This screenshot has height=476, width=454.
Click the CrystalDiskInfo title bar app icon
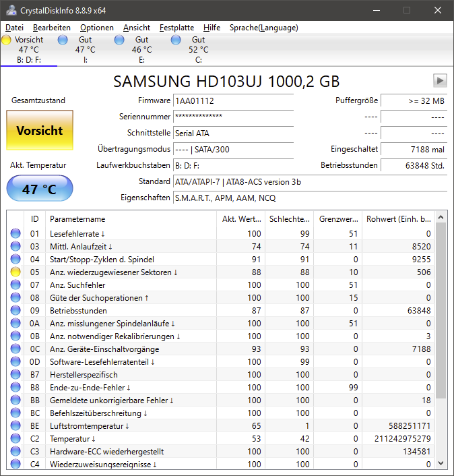click(x=11, y=10)
